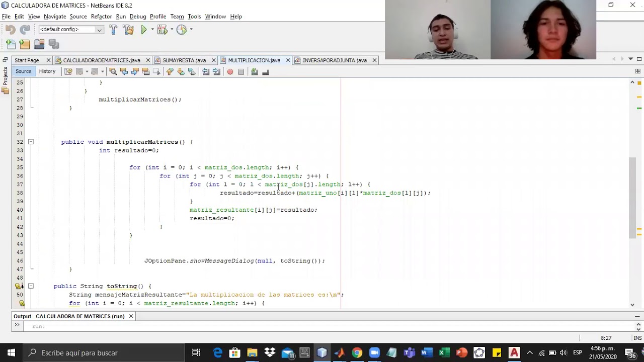Click the Redo arrow in the toolbar

25,30
